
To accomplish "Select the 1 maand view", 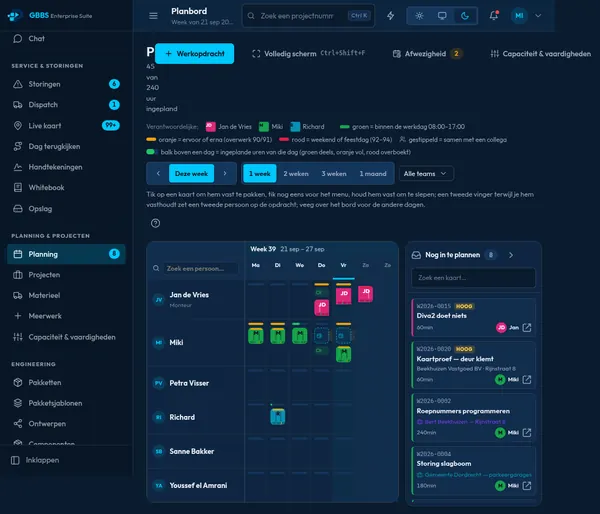I will 373,173.
